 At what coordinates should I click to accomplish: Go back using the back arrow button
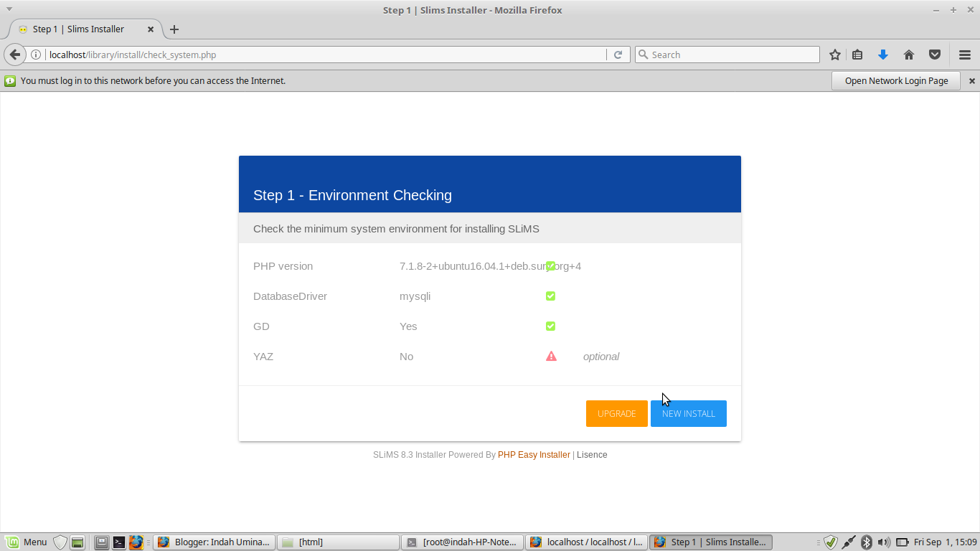[x=14, y=55]
